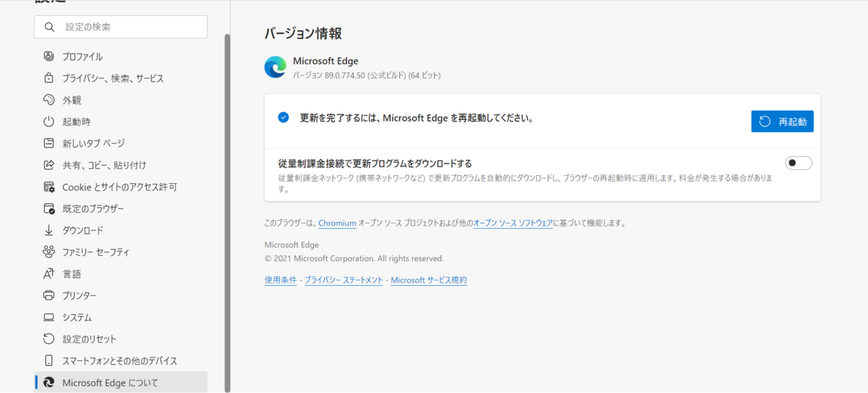Click the 外観 appearance icon
This screenshot has height=393, width=868.
coord(49,100)
